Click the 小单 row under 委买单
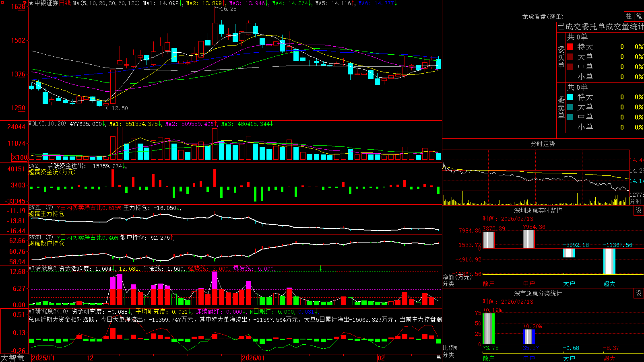 point(605,77)
